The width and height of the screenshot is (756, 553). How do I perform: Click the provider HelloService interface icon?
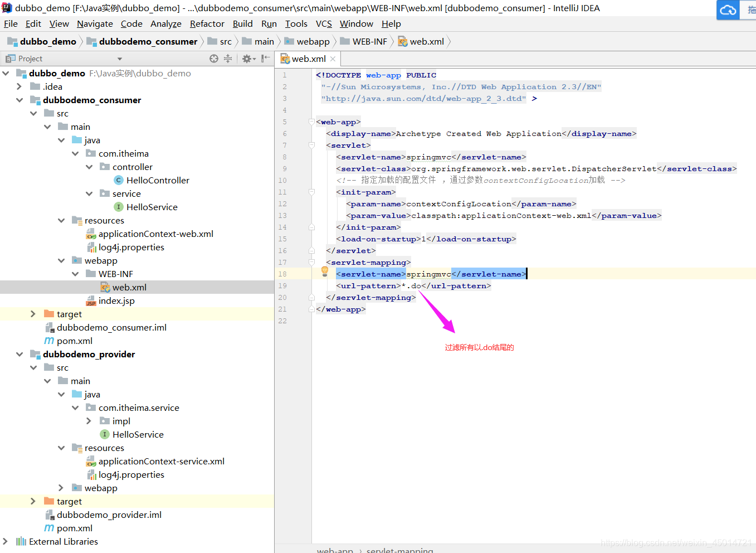click(105, 434)
